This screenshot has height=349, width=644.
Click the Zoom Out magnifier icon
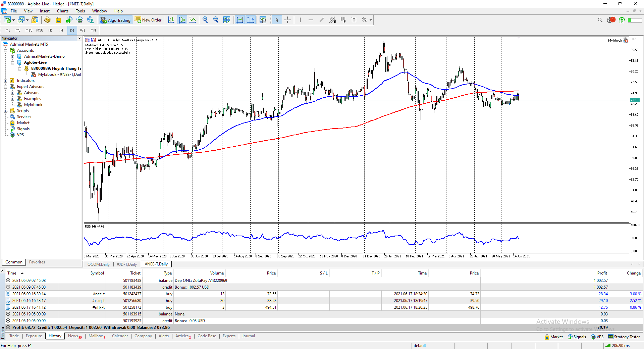pos(216,20)
